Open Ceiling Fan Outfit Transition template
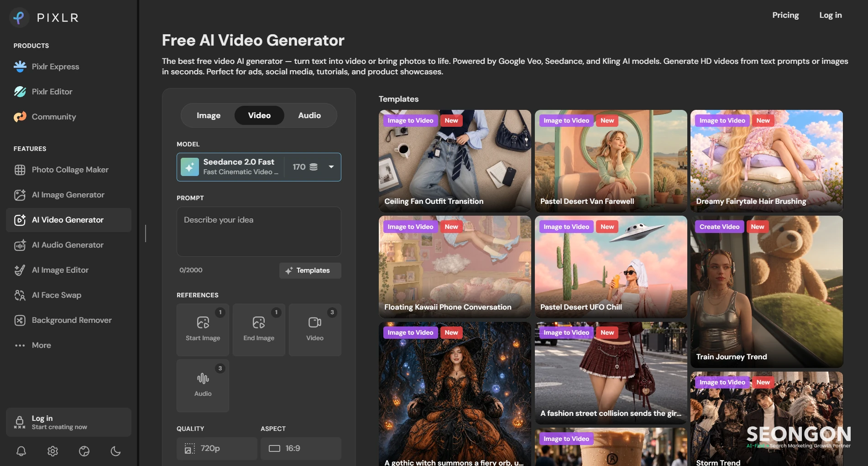The image size is (868, 466). coord(455,161)
